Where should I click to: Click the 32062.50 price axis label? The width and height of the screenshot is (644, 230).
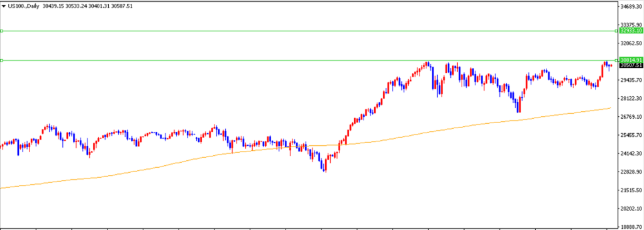pos(631,43)
